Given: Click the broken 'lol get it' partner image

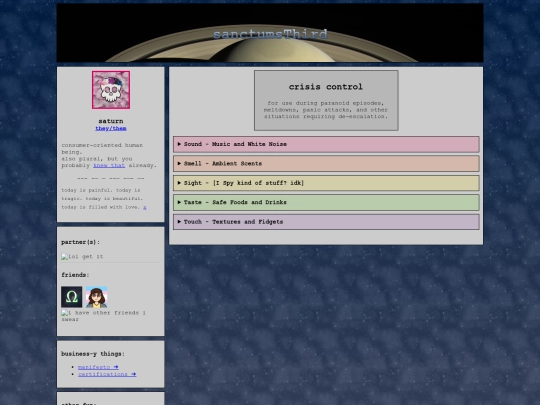Looking at the screenshot, I should click(82, 257).
